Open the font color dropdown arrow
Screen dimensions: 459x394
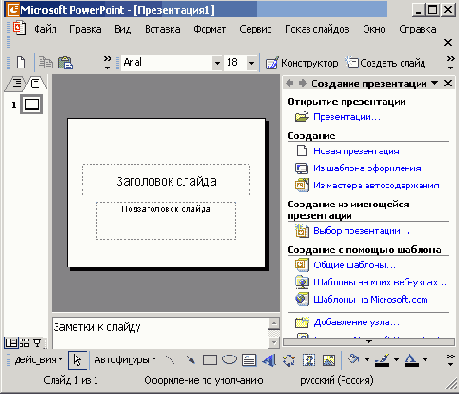coord(425,359)
